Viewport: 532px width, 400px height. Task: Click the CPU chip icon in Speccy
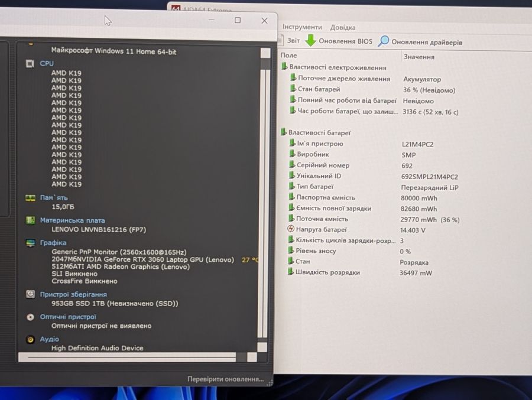pos(30,63)
